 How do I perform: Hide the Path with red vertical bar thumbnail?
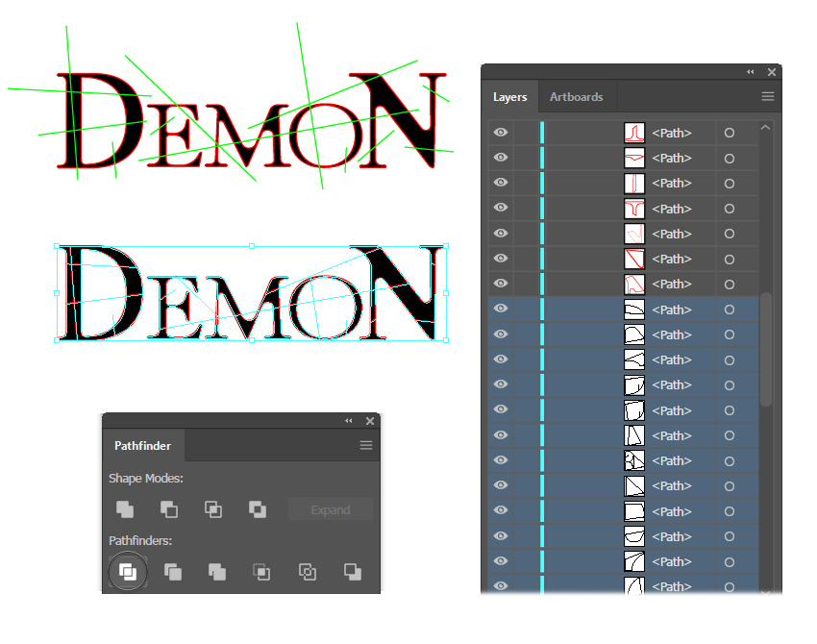coord(501,183)
